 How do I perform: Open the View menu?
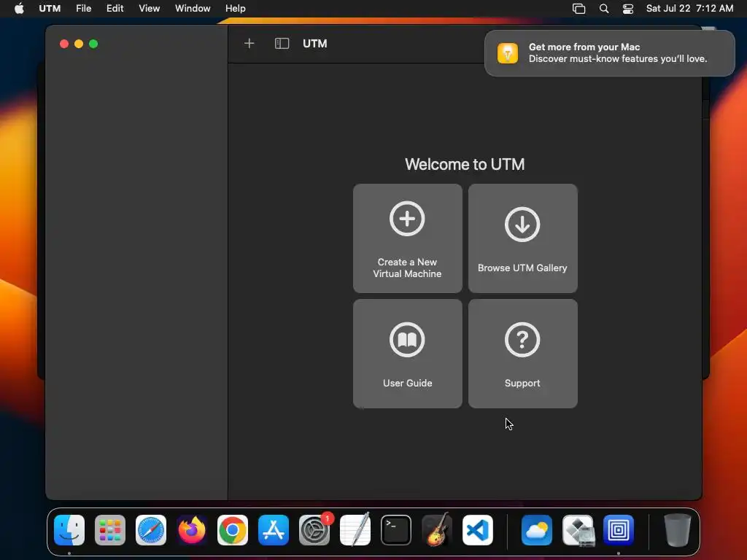(x=149, y=9)
